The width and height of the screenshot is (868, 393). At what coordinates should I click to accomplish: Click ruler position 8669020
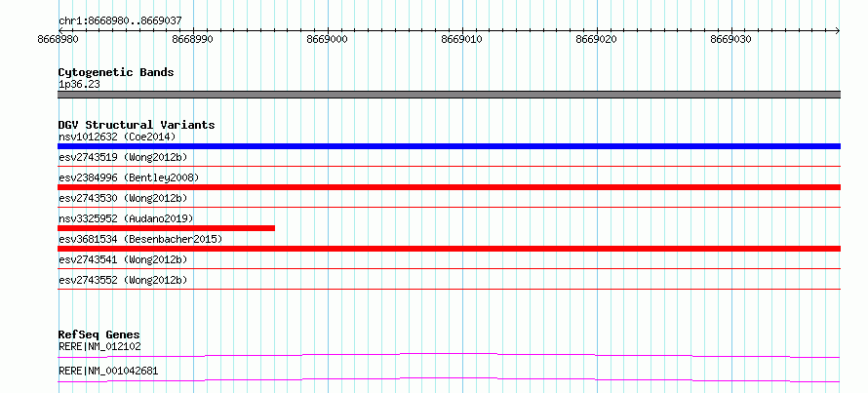click(x=596, y=39)
